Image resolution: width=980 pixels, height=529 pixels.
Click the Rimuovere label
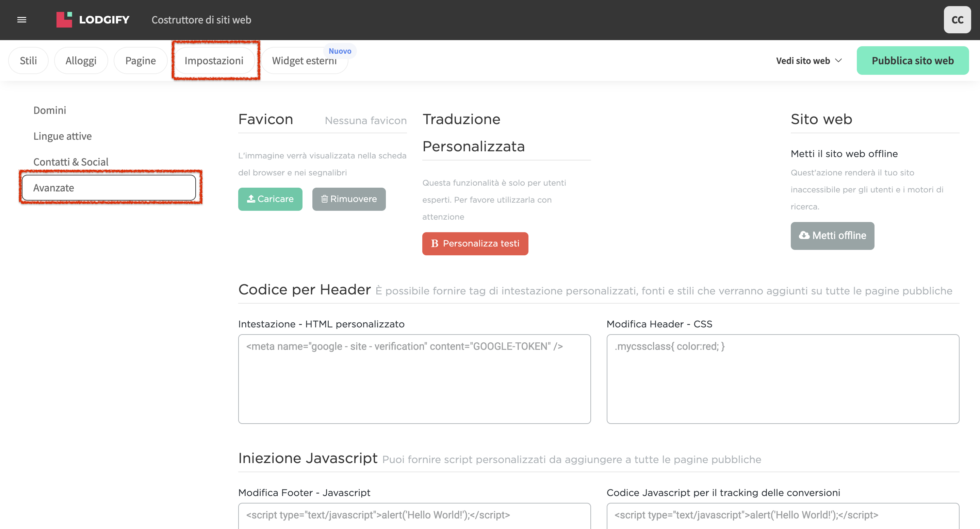pos(354,199)
